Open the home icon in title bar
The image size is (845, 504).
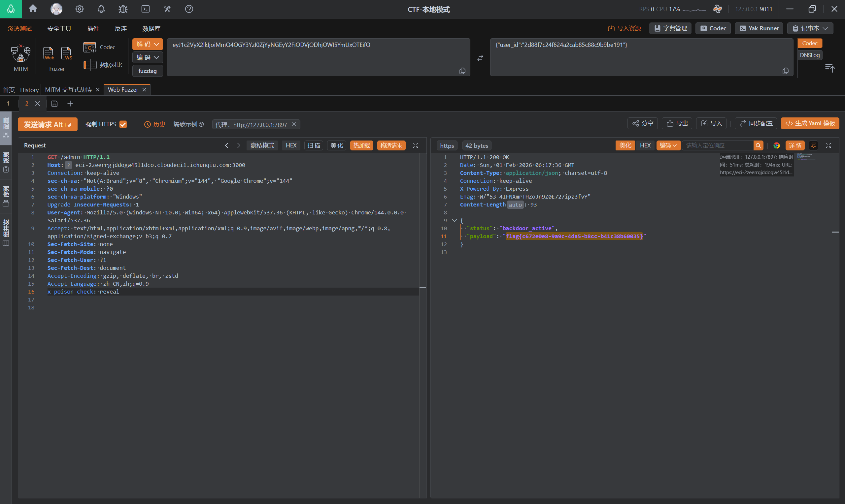click(x=33, y=9)
